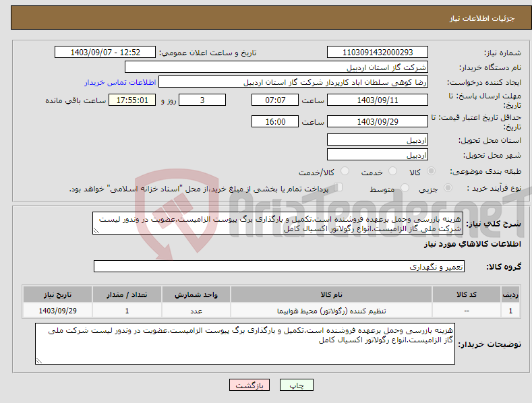
Task: Click the شرح کلی نیاز description textarea
Action: point(278,223)
